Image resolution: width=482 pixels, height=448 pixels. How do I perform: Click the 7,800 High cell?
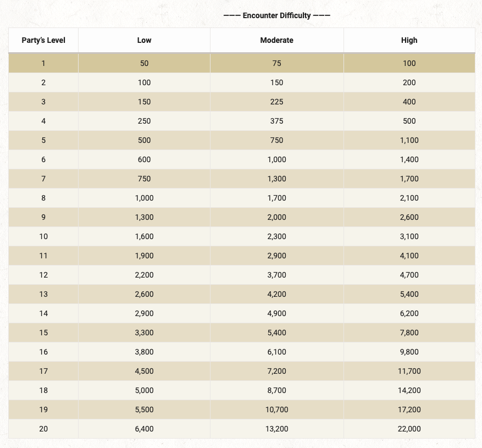tap(409, 333)
